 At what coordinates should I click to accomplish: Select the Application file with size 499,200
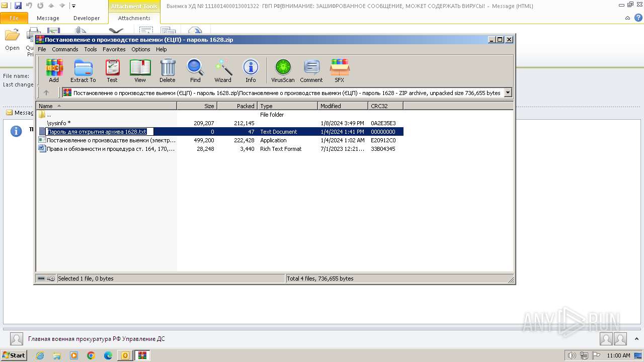point(220,140)
